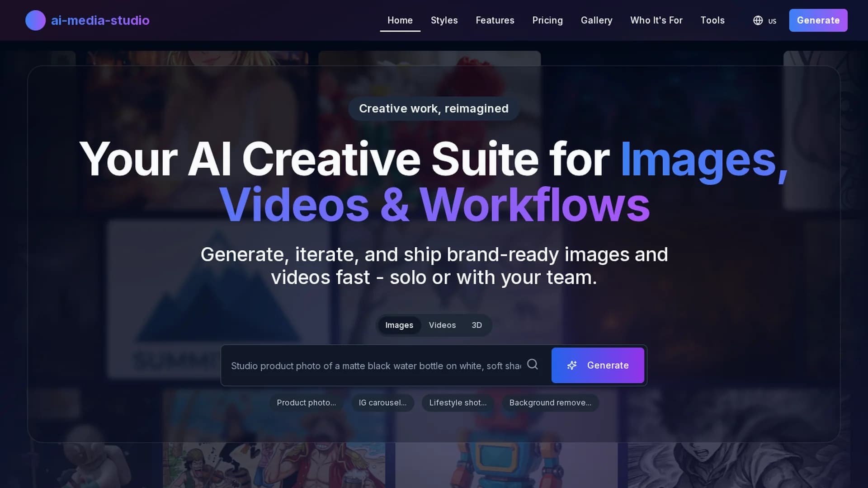Image resolution: width=868 pixels, height=488 pixels.
Task: Click the top-right Generate button
Action: tap(818, 20)
